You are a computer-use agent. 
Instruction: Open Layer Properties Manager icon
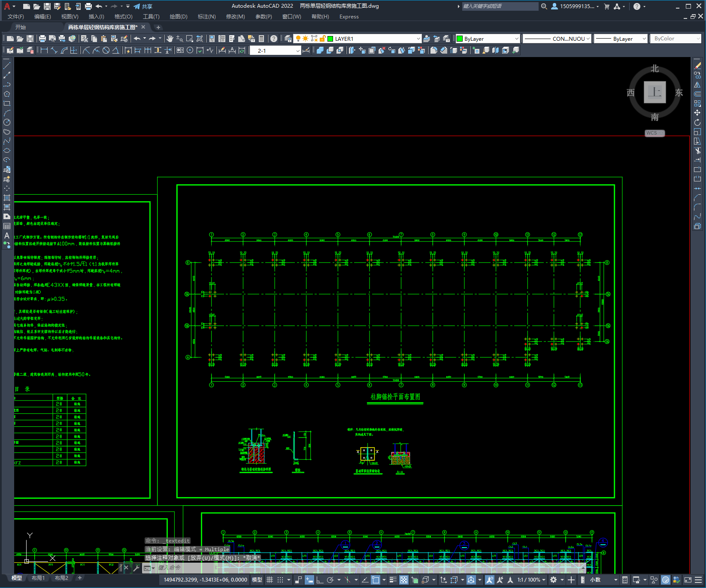(x=288, y=39)
